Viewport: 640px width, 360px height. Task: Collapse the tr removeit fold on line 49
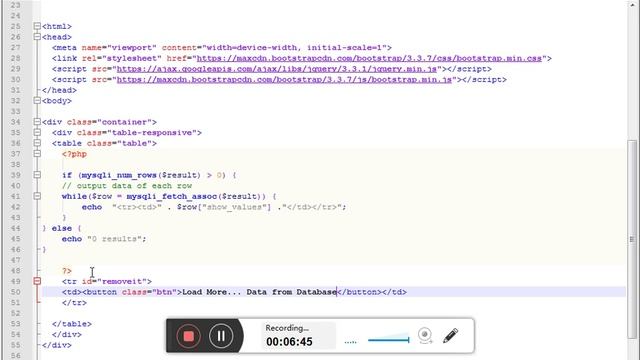click(x=37, y=281)
